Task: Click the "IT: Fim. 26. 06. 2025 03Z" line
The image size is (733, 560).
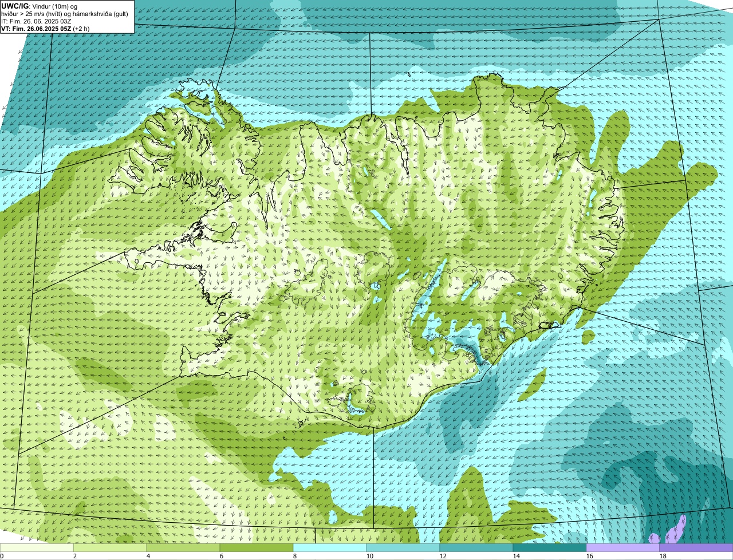Action: click(x=36, y=21)
